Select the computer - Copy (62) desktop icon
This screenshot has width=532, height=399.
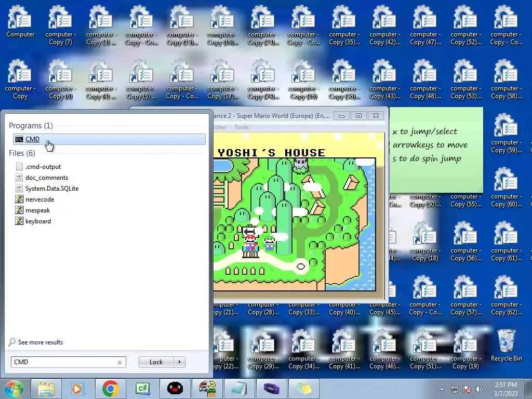(506, 295)
